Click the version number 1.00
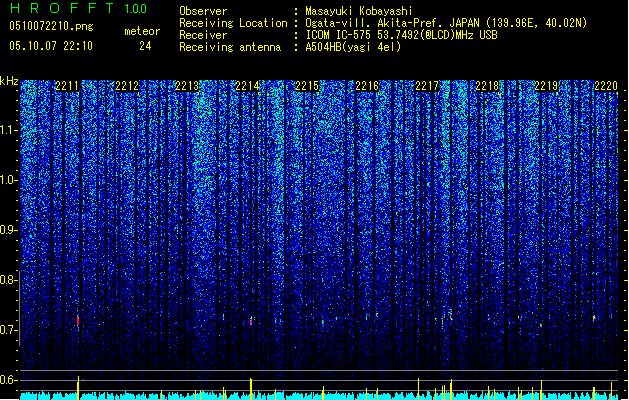Image resolution: width=629 pixels, height=400 pixels. coord(136,8)
